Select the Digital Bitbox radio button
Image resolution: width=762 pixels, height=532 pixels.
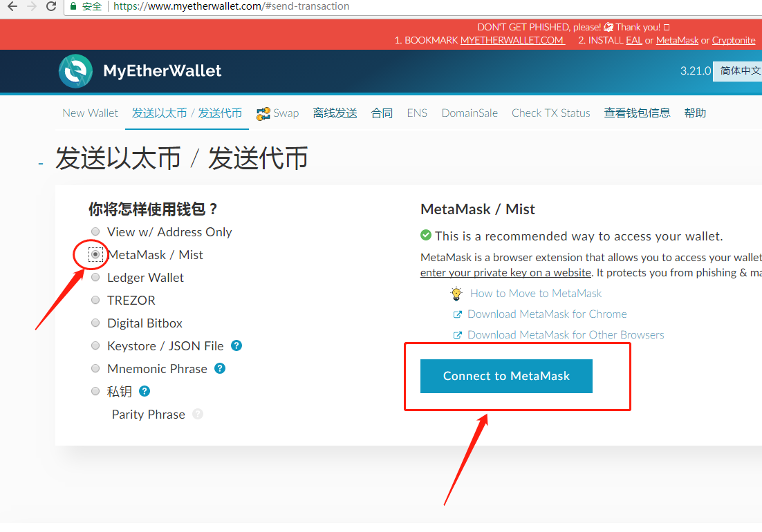(x=95, y=323)
